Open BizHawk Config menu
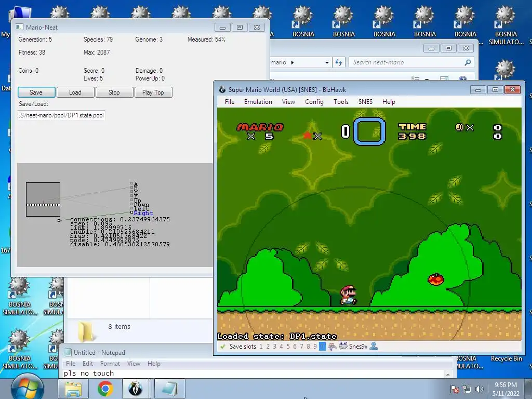Screen dimensions: 532x399 pyautogui.click(x=314, y=102)
